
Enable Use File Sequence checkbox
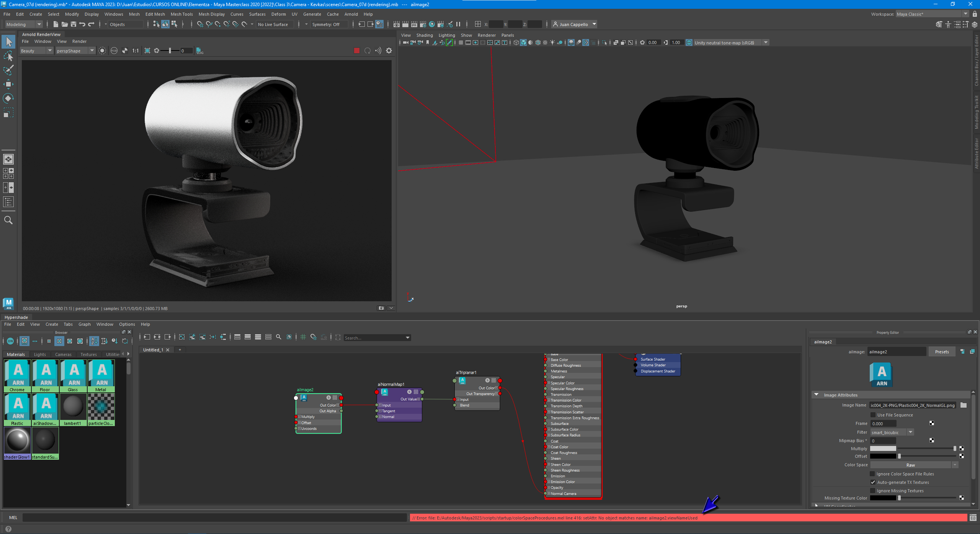(x=873, y=415)
